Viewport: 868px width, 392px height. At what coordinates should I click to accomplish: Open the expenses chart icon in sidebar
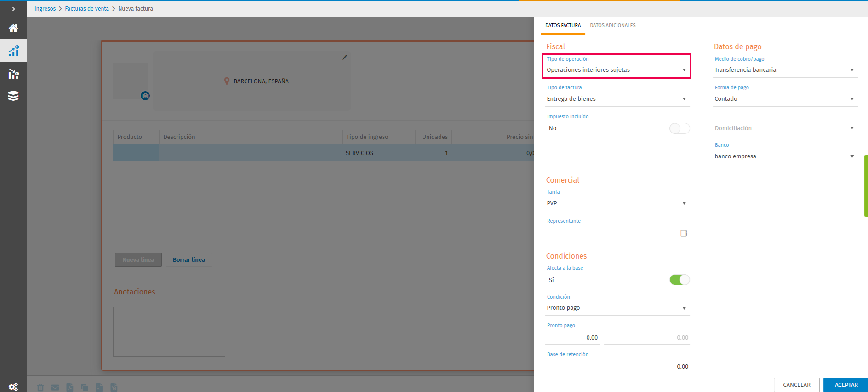tap(13, 74)
